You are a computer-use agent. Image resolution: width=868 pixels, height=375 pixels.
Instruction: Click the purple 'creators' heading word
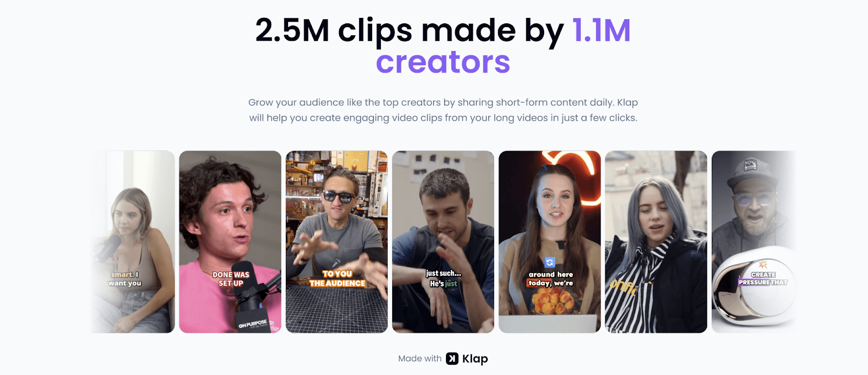coord(443,62)
